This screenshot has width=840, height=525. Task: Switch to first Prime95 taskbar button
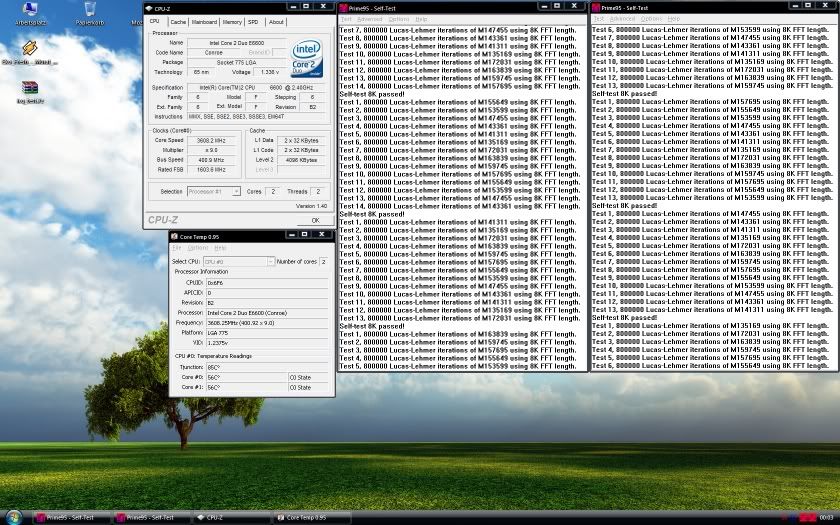click(x=71, y=518)
